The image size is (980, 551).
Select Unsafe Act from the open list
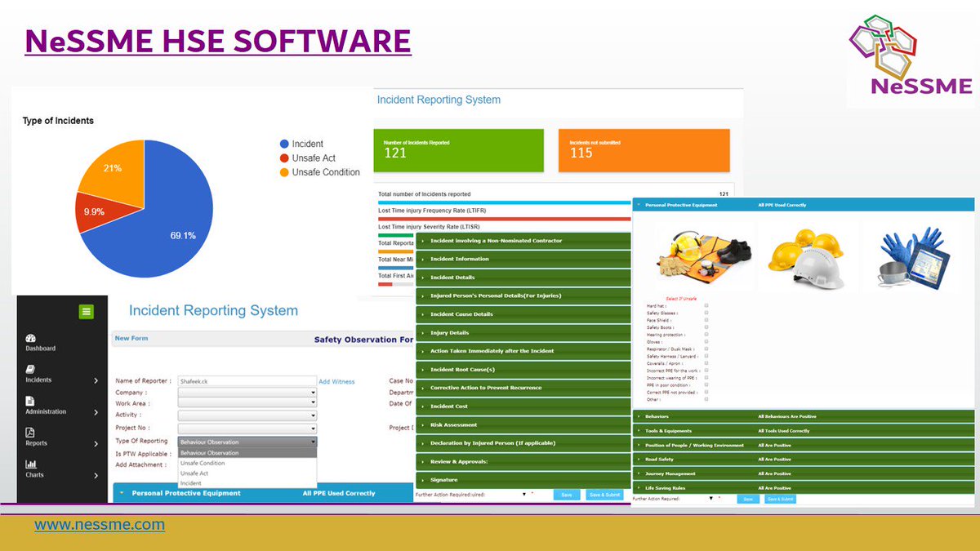(247, 473)
